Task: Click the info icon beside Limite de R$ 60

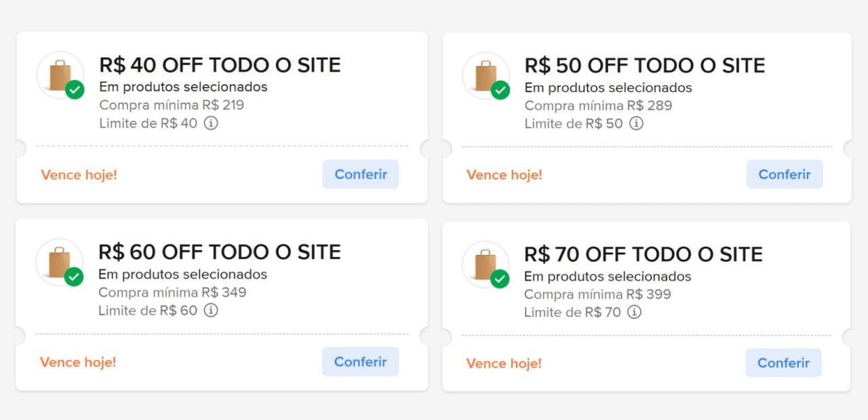Action: tap(211, 311)
